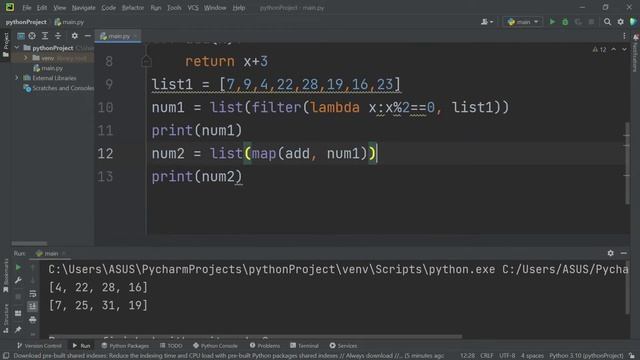
Task: Open the CRLF line separator selector
Action: click(x=487, y=356)
